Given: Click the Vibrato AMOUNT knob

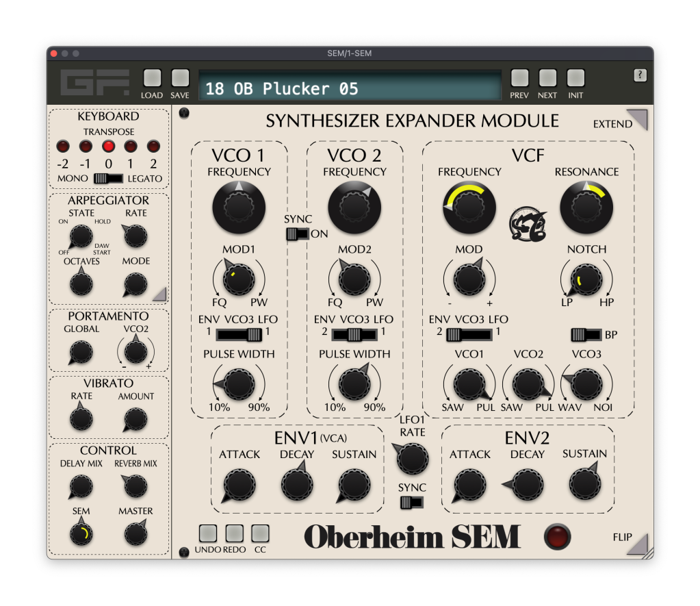Looking at the screenshot, I should [x=135, y=419].
